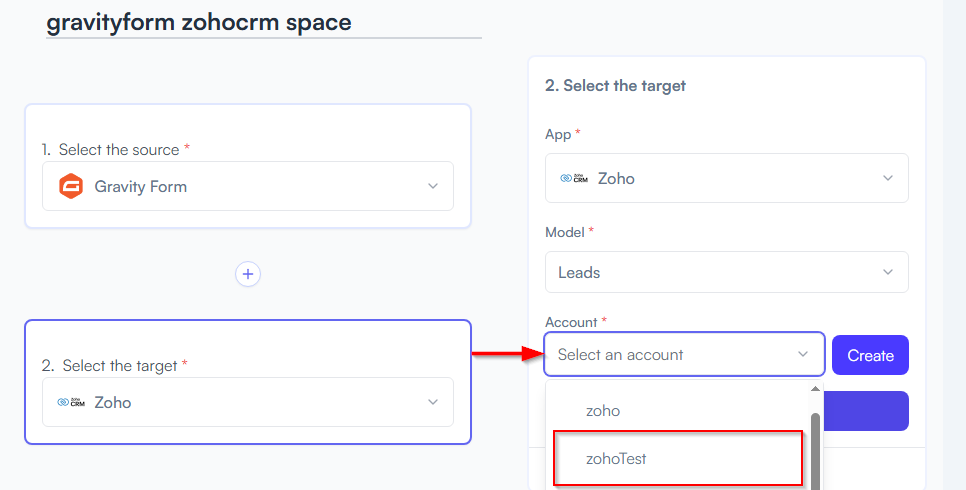Click the Gravity Form orange hexagon icon
The image size is (966, 490).
pyautogui.click(x=71, y=186)
